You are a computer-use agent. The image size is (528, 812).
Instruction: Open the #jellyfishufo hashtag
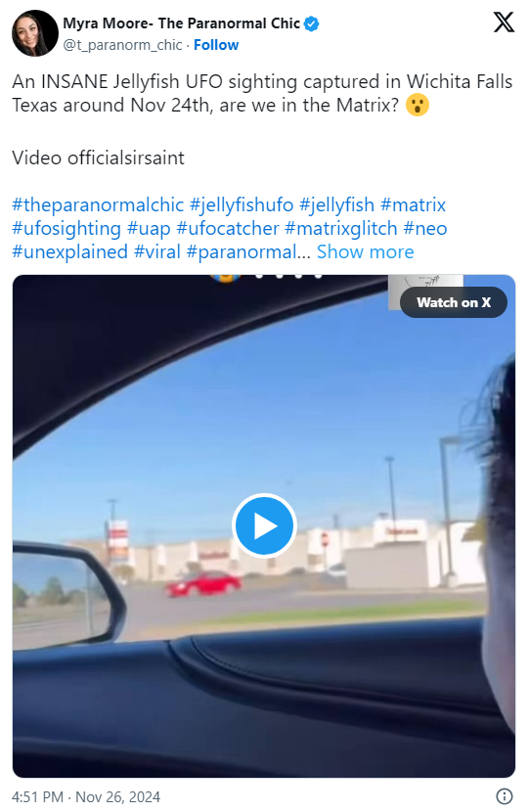[x=242, y=205]
